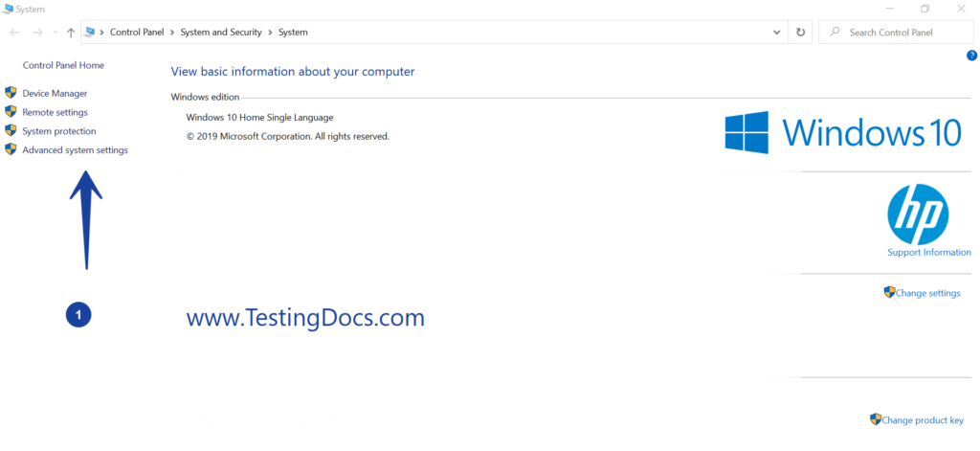Click the Back navigation arrow
Viewport: 980px width, 451px height.
pos(15,33)
